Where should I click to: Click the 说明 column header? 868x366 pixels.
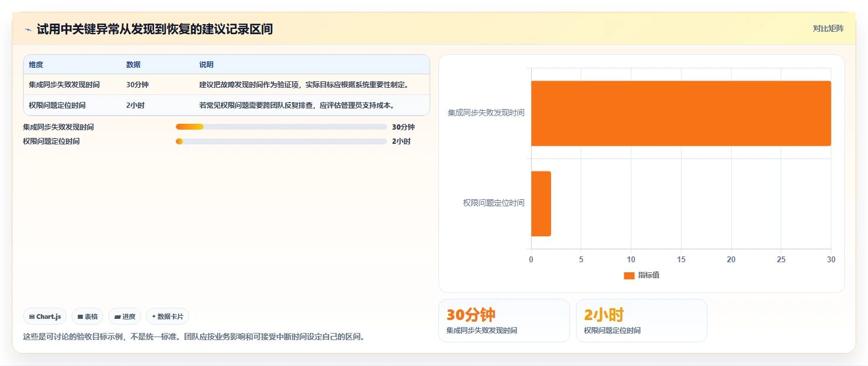tap(207, 64)
